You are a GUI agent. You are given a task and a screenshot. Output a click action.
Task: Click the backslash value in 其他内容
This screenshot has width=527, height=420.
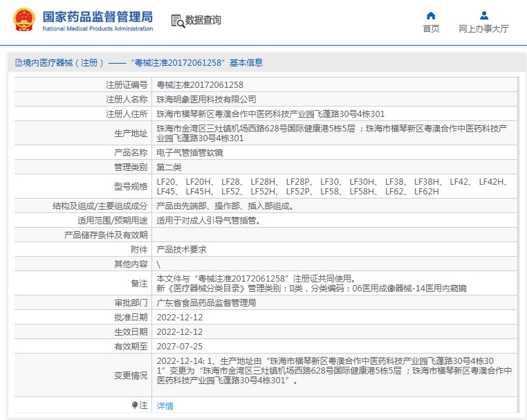[x=158, y=264]
